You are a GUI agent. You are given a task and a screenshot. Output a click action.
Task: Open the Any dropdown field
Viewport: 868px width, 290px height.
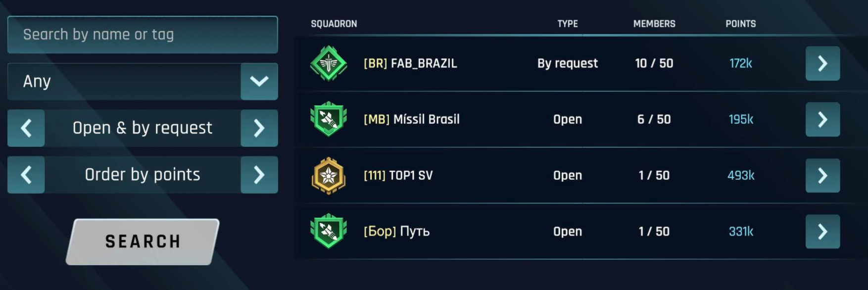tap(124, 81)
